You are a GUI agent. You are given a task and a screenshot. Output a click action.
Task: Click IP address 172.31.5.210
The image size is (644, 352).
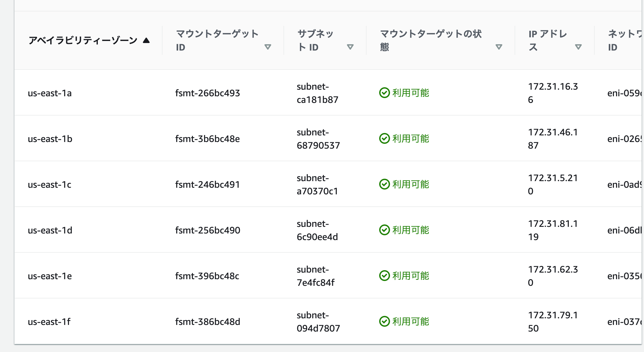coord(553,185)
